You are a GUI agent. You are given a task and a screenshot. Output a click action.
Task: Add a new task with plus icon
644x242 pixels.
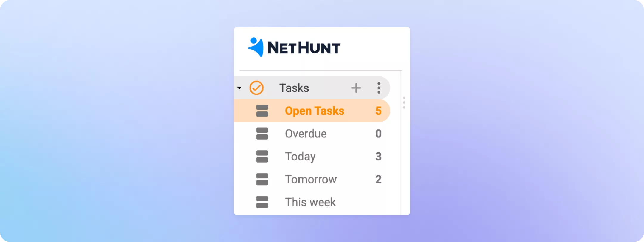(x=356, y=88)
